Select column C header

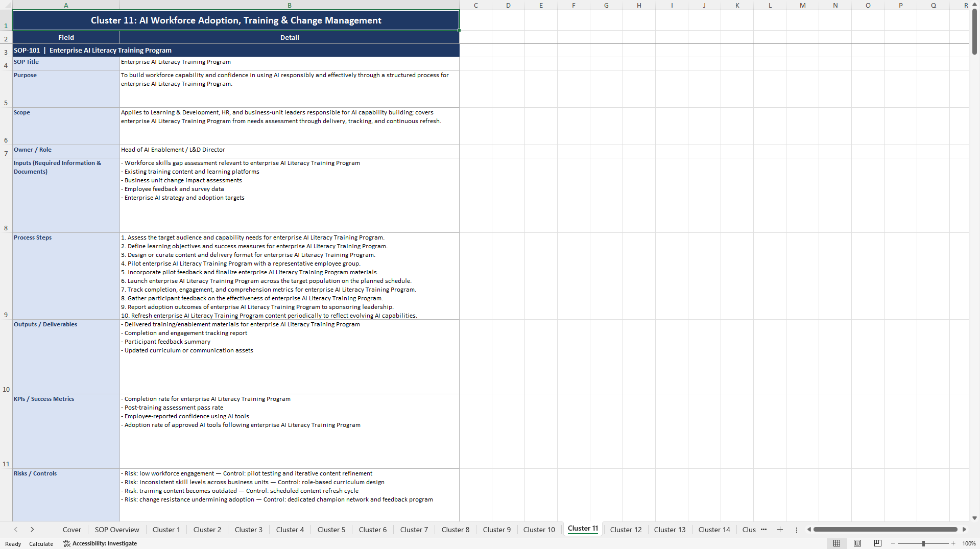[x=475, y=5]
